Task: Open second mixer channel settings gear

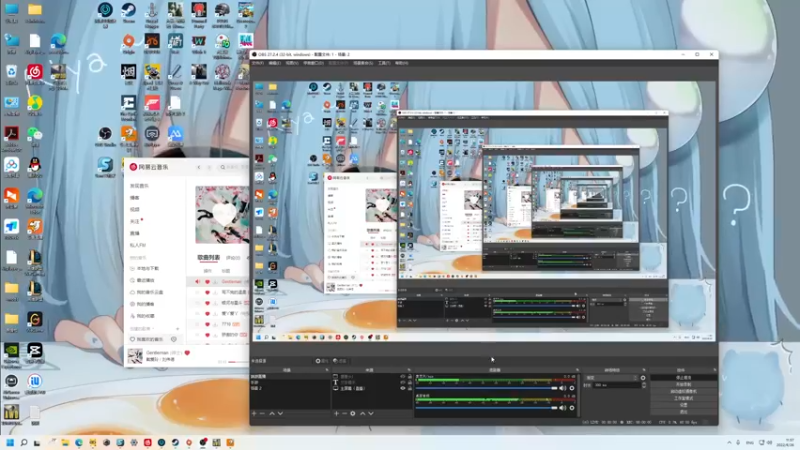Action: pos(572,408)
